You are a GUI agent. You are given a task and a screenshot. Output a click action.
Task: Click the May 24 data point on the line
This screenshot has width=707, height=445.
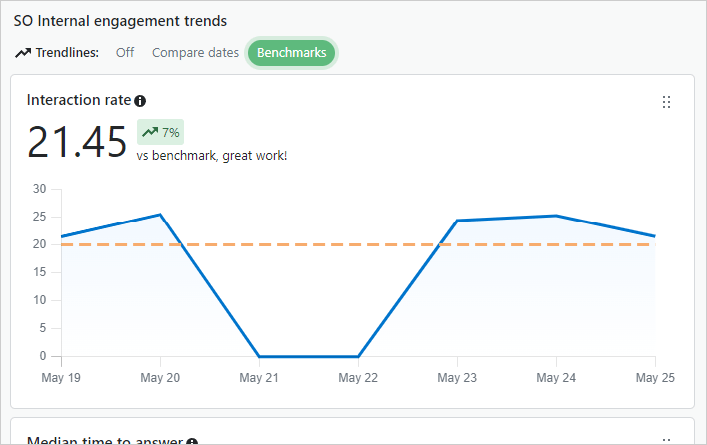(556, 216)
